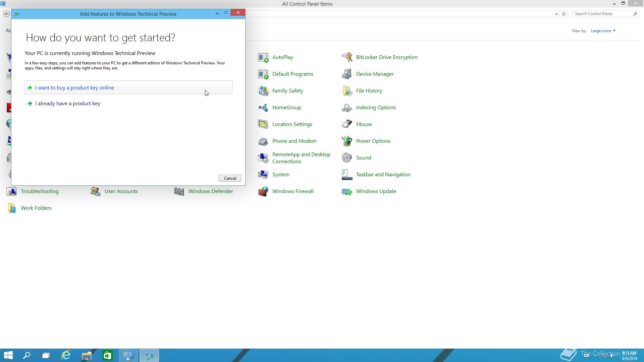Viewport: 644px width, 362px height.
Task: Click the Family Safety icon
Action: coord(263,91)
